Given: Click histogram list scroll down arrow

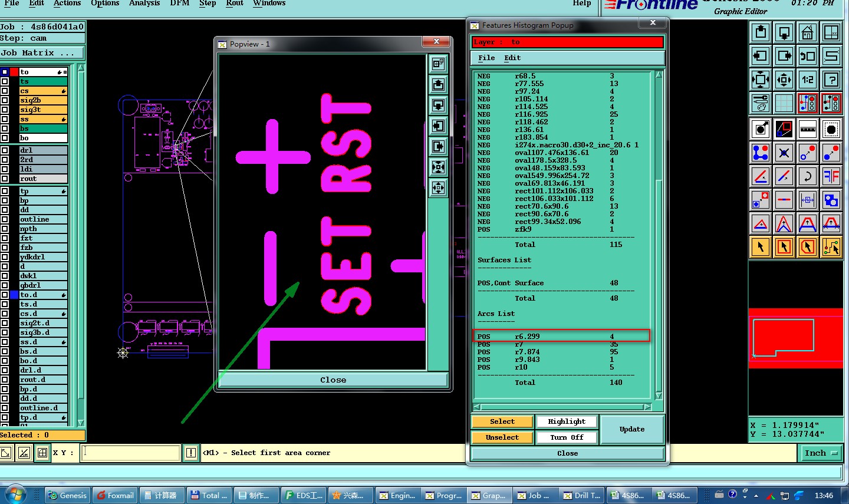Looking at the screenshot, I should [659, 396].
